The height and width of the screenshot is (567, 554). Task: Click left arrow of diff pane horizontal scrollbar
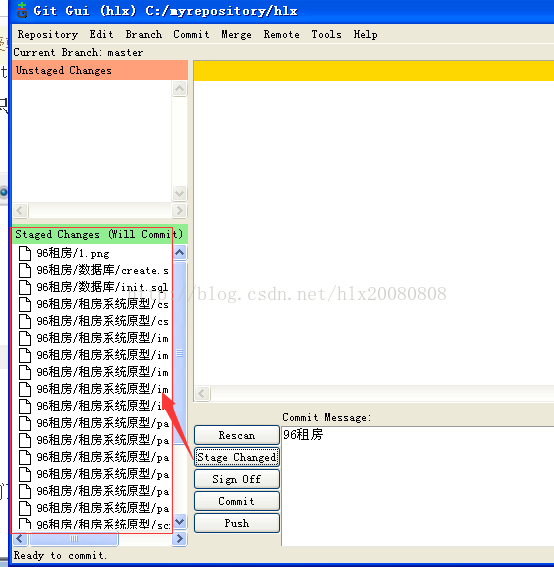pyautogui.click(x=203, y=393)
